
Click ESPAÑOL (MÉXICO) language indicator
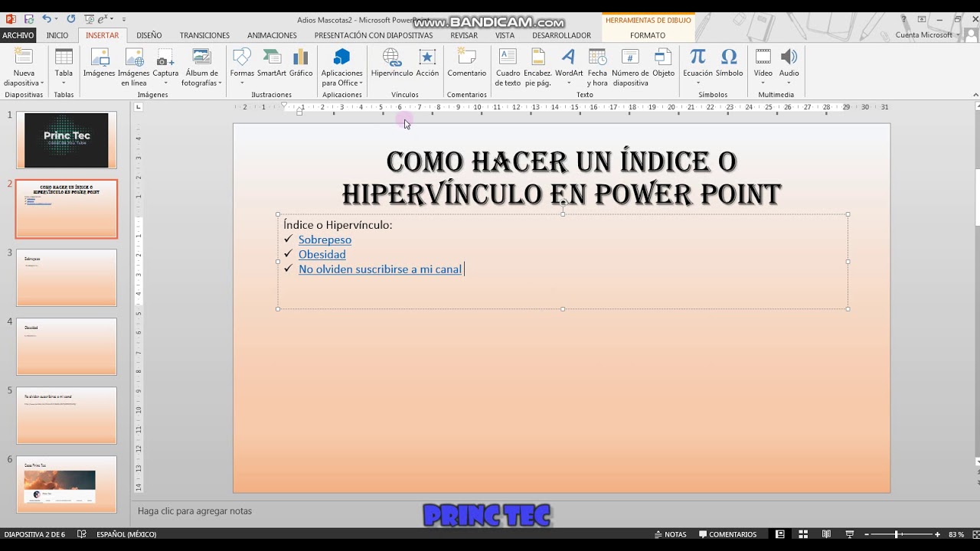tap(126, 534)
